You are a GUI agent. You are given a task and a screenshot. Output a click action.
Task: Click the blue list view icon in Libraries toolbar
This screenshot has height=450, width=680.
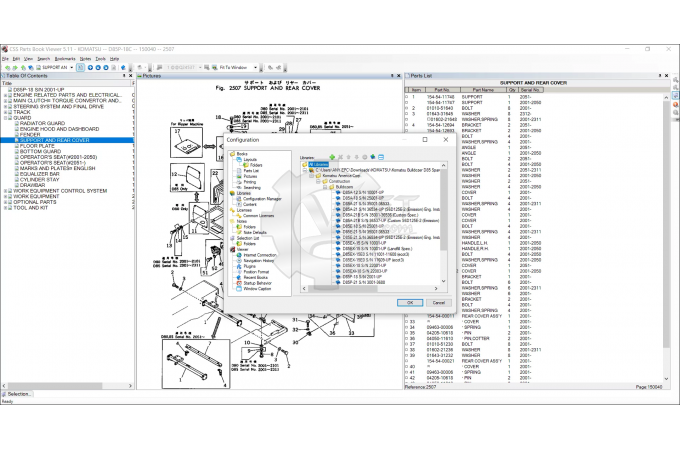click(x=381, y=157)
